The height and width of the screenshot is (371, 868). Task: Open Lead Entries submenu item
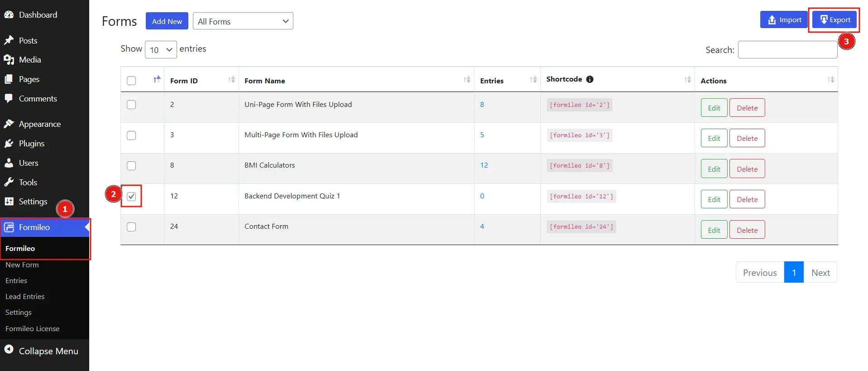pyautogui.click(x=25, y=296)
